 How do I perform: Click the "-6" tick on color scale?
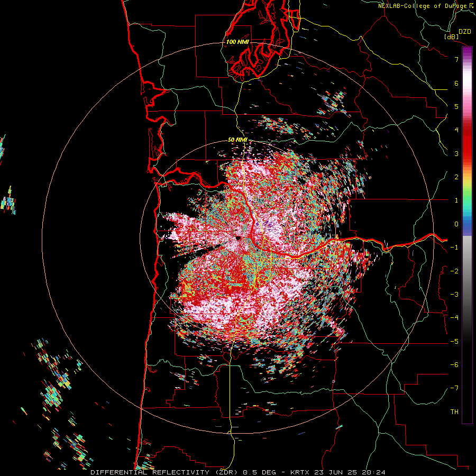(454, 365)
